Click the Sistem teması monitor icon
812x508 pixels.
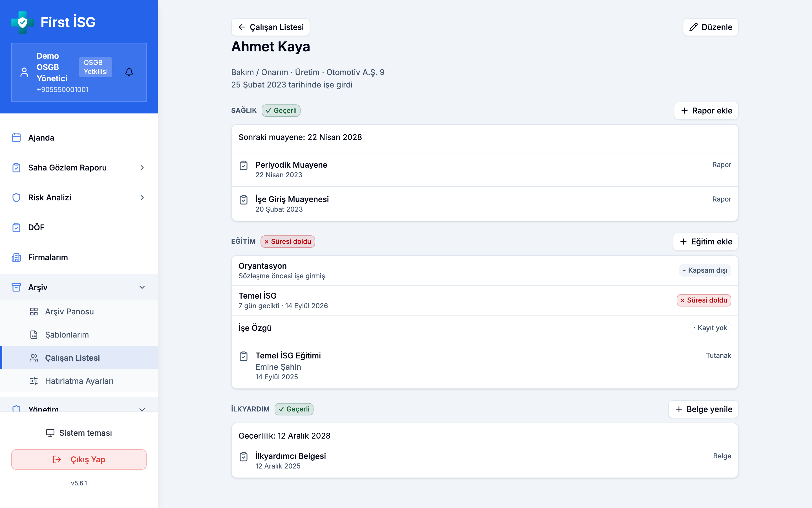click(50, 433)
